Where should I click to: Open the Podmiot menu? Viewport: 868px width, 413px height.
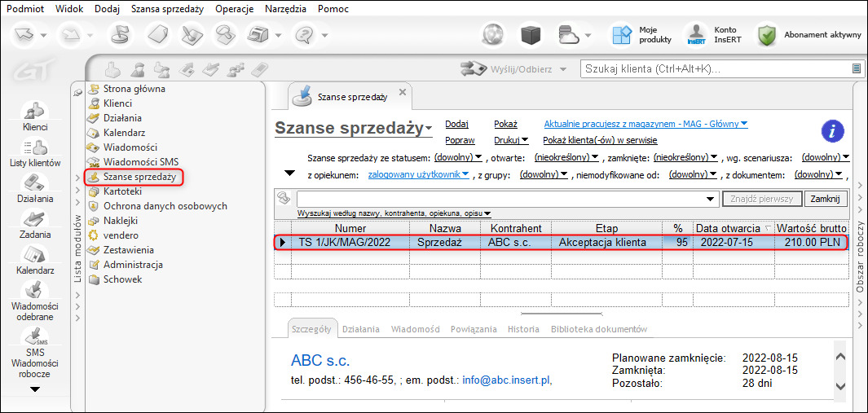pyautogui.click(x=27, y=9)
